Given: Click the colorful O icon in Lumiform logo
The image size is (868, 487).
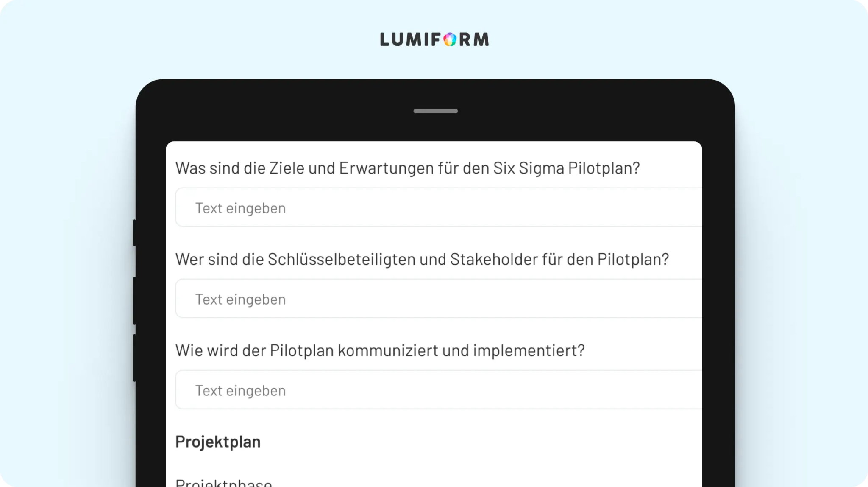Looking at the screenshot, I should (450, 39).
